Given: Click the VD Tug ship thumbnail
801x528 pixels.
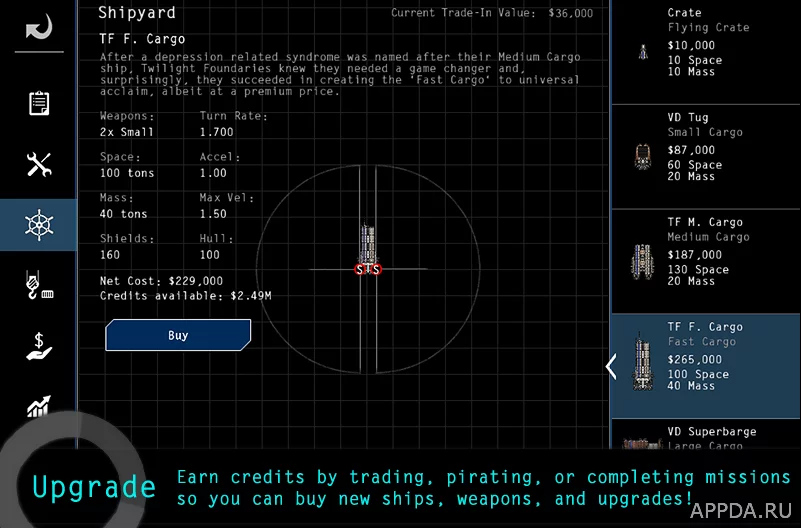Looking at the screenshot, I should [643, 156].
